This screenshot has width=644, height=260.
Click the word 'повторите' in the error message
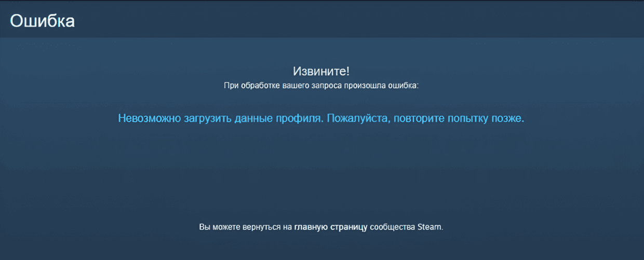coord(418,118)
